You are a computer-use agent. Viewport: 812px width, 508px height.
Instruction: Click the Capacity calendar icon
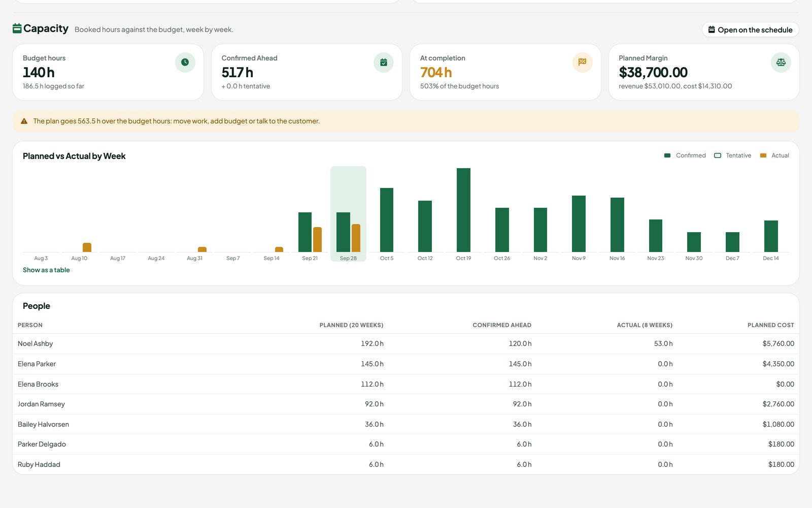tap(17, 28)
